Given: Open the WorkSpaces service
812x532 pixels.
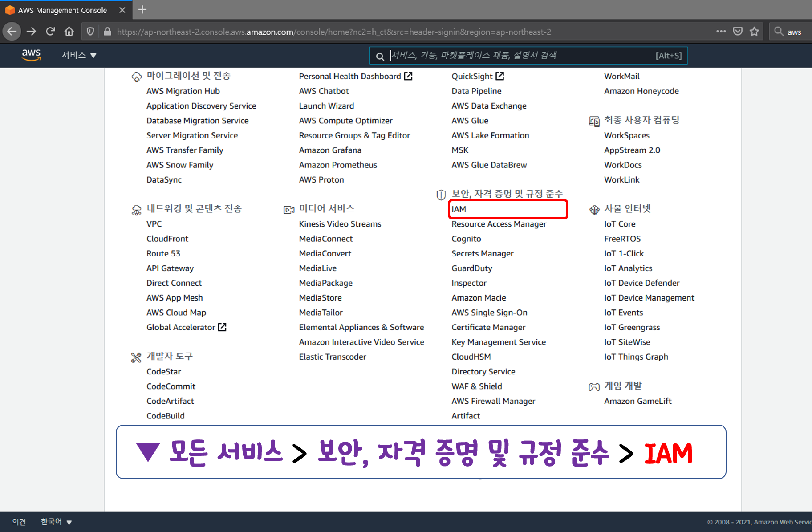Looking at the screenshot, I should coord(626,135).
